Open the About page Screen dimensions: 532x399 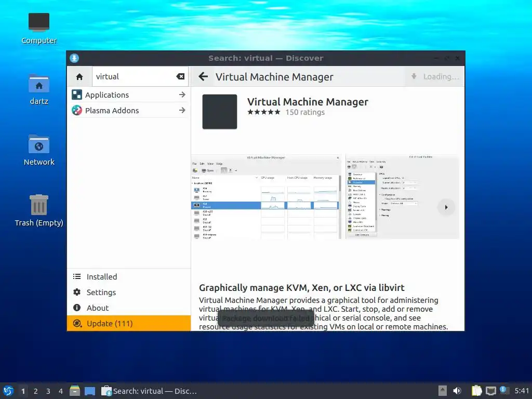point(129,308)
